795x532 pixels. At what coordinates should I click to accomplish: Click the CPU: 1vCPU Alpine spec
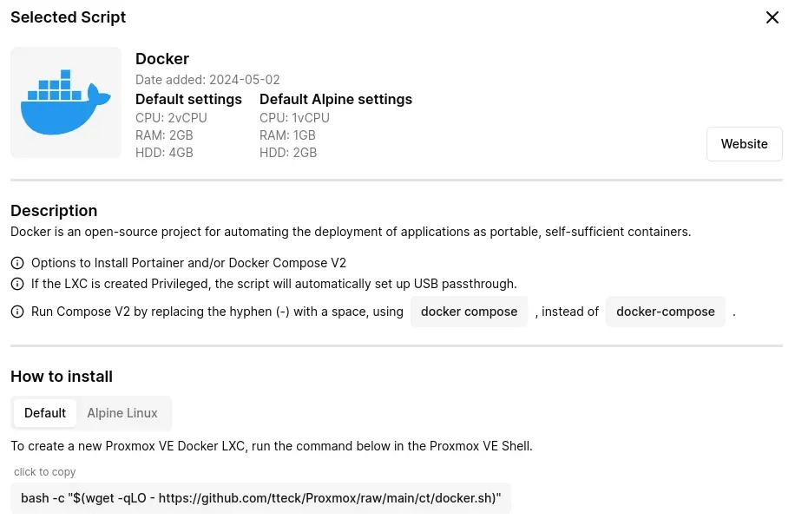pyautogui.click(x=294, y=117)
